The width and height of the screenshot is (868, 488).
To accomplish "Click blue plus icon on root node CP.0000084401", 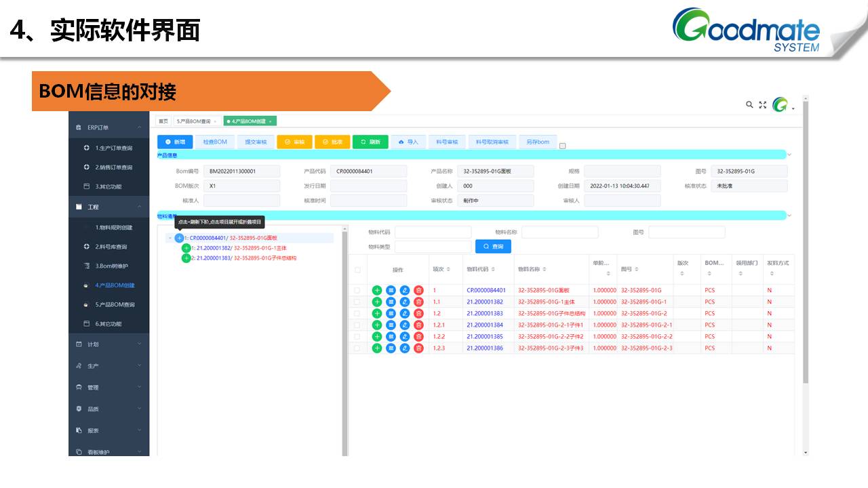I will [179, 238].
